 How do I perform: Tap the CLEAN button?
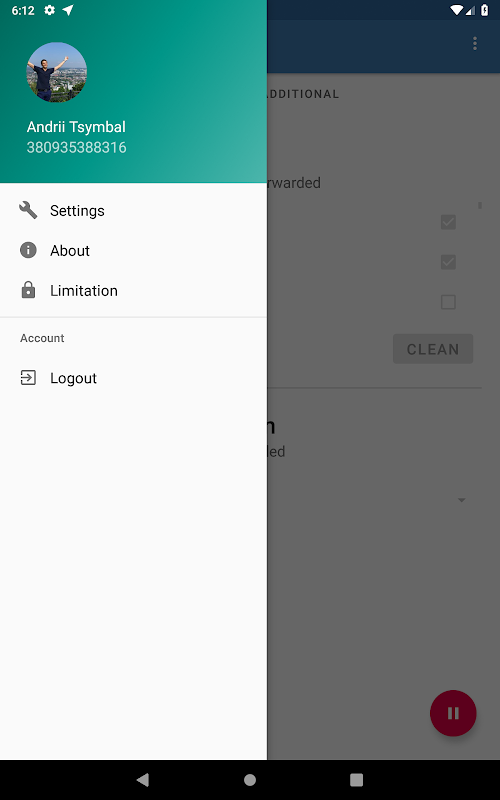[433, 349]
